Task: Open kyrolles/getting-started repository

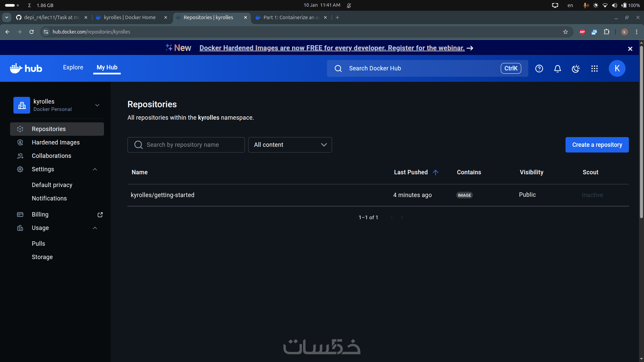Action: pyautogui.click(x=162, y=195)
